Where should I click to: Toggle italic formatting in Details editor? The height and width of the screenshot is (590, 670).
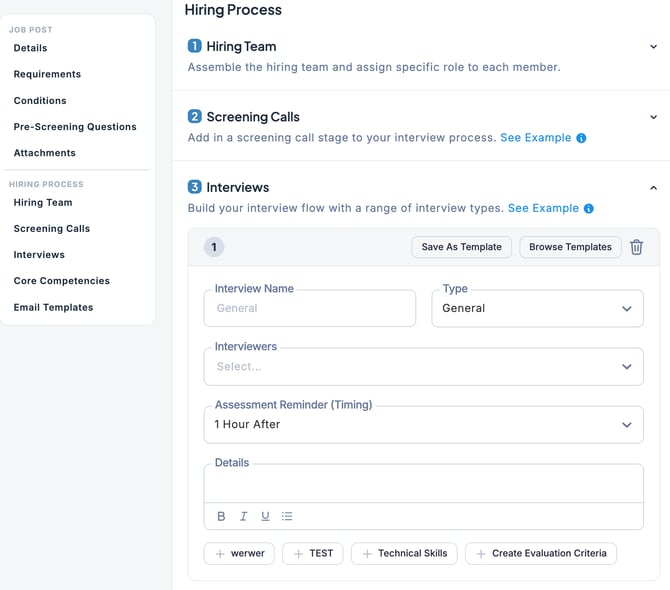tap(243, 516)
